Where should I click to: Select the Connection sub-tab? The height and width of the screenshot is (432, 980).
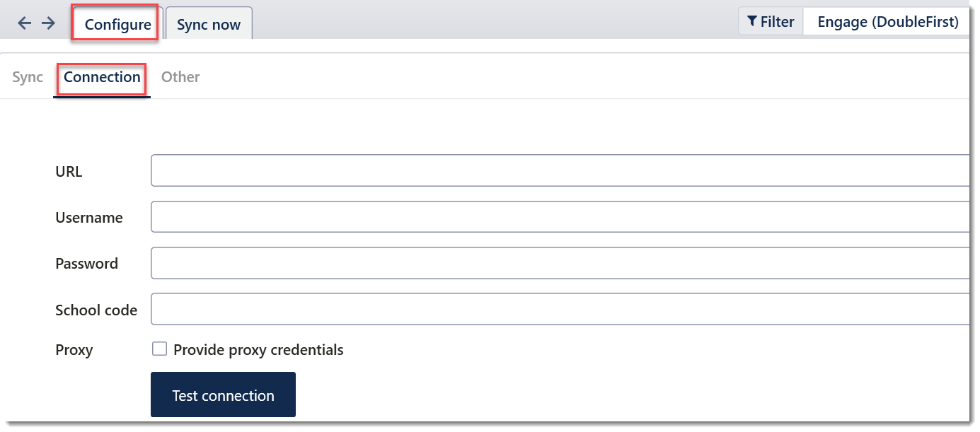pyautogui.click(x=102, y=77)
